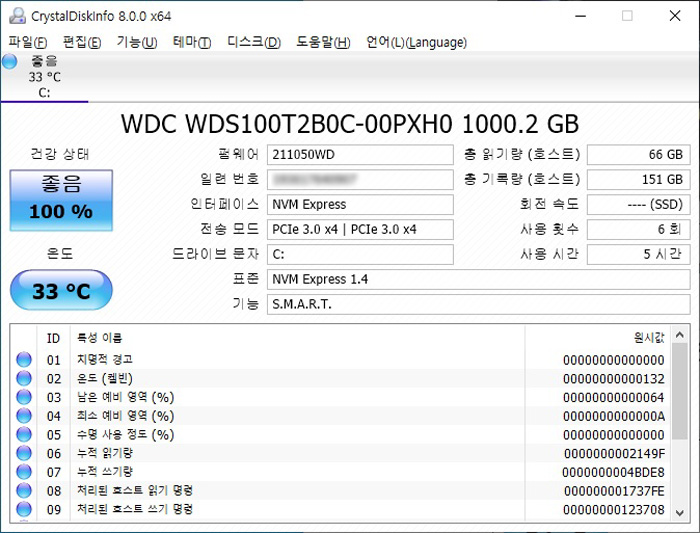Click the attribute list scrollbar thumb
Viewport: 700px width, 533px height.
coord(679,391)
